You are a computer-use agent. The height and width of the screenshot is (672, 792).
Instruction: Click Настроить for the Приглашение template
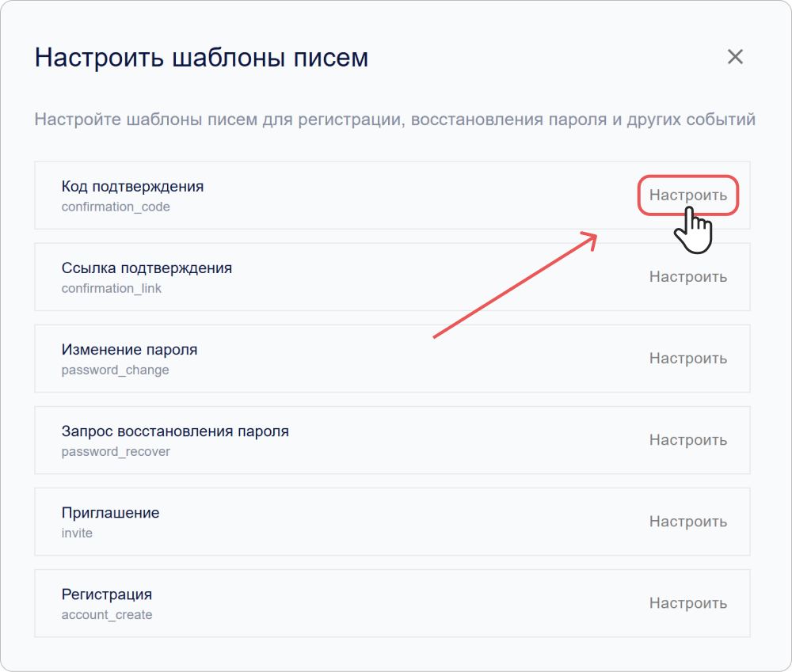point(687,521)
